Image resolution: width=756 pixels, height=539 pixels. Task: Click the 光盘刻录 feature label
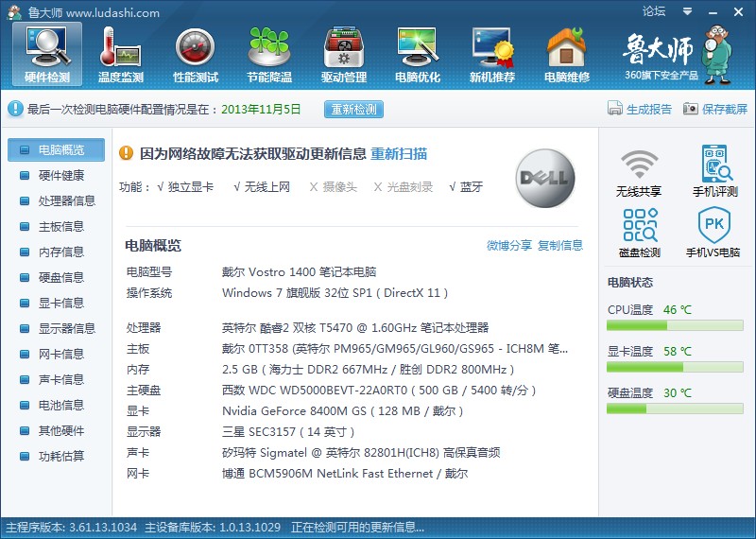tap(410, 186)
